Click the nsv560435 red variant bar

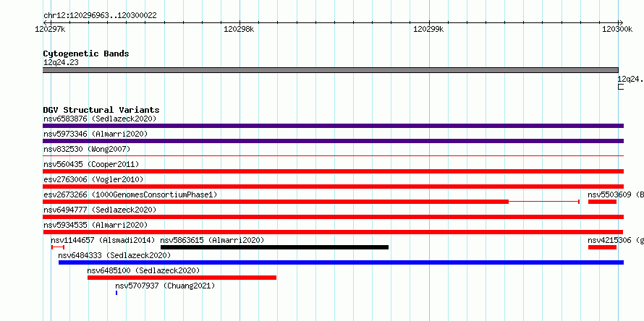(333, 171)
